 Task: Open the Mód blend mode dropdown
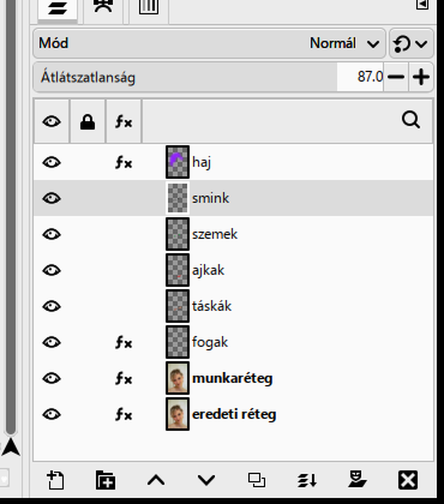click(209, 43)
